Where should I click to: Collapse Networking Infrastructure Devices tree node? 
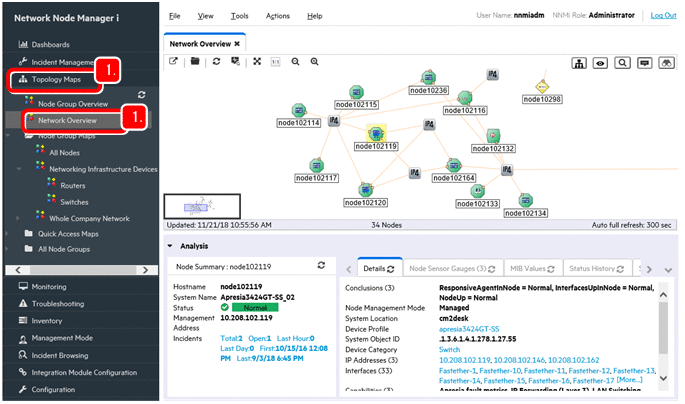(22, 169)
